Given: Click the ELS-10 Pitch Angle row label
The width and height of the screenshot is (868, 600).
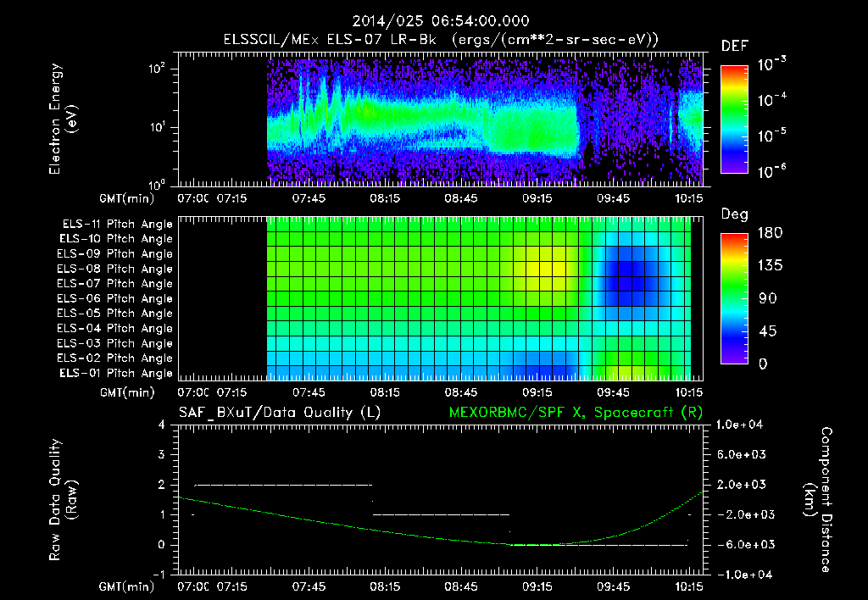Looking at the screenshot, I should [115, 239].
